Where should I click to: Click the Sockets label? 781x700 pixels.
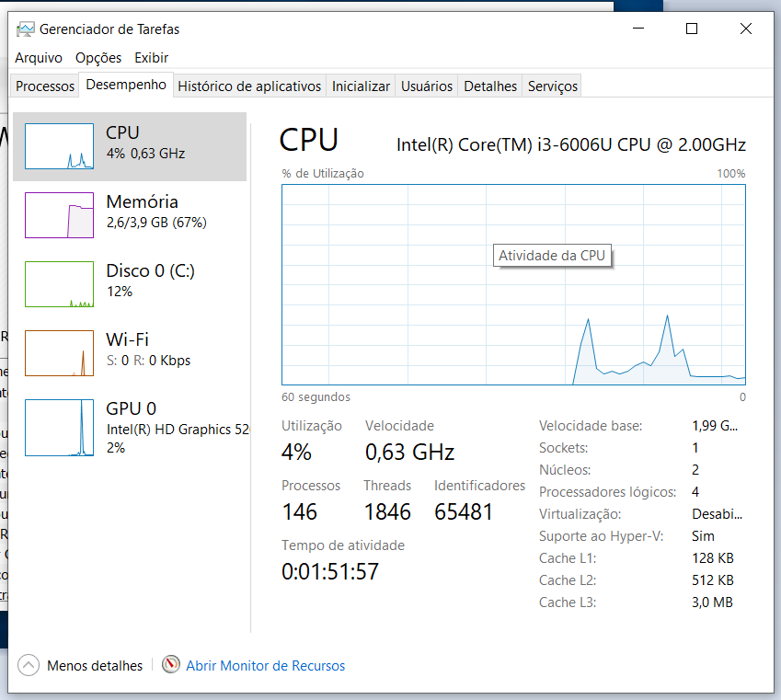563,448
